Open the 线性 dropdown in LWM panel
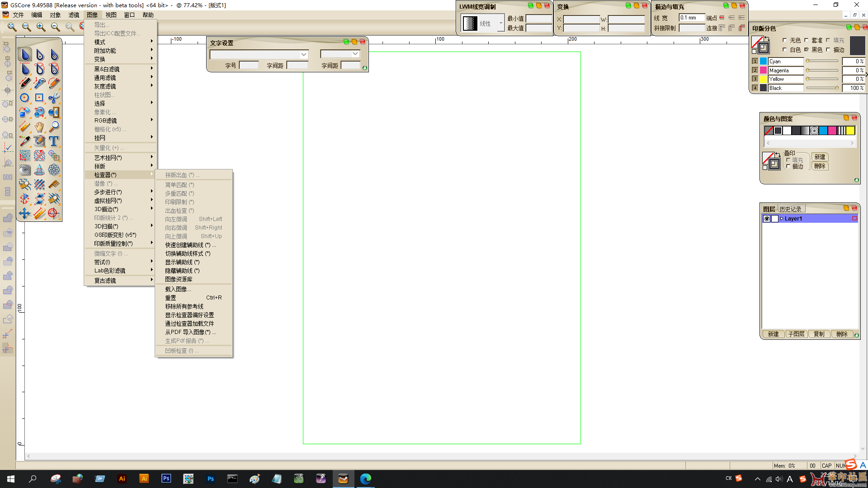 pyautogui.click(x=501, y=23)
